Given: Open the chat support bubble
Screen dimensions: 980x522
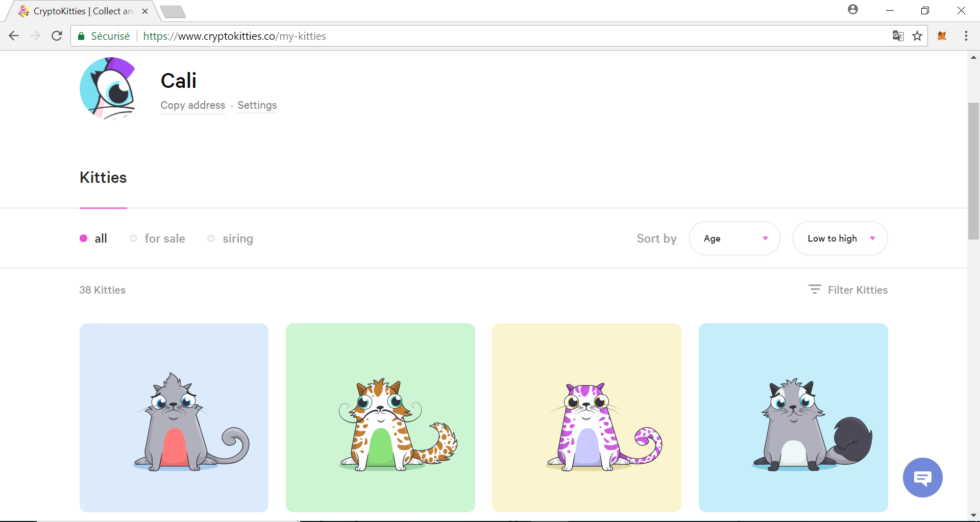Looking at the screenshot, I should pos(922,478).
